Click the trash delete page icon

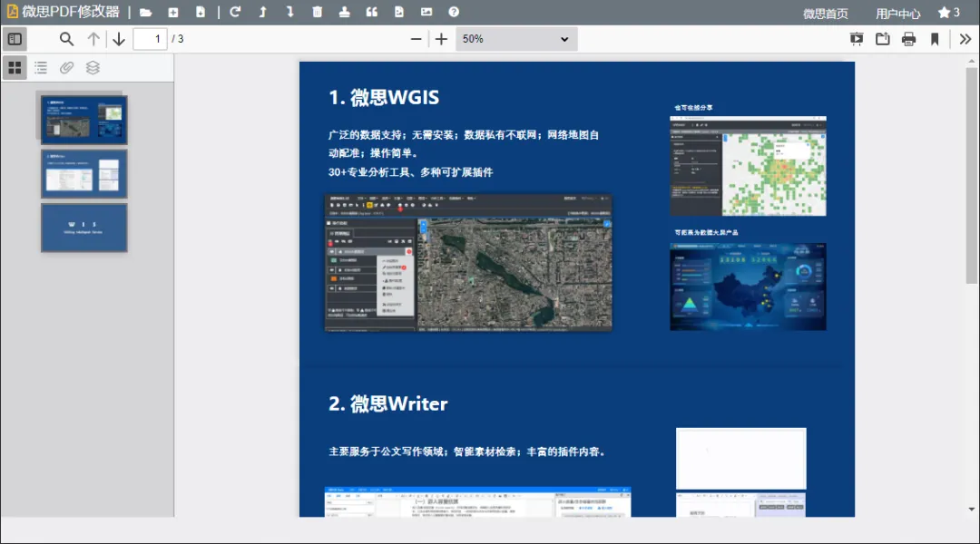tap(317, 13)
